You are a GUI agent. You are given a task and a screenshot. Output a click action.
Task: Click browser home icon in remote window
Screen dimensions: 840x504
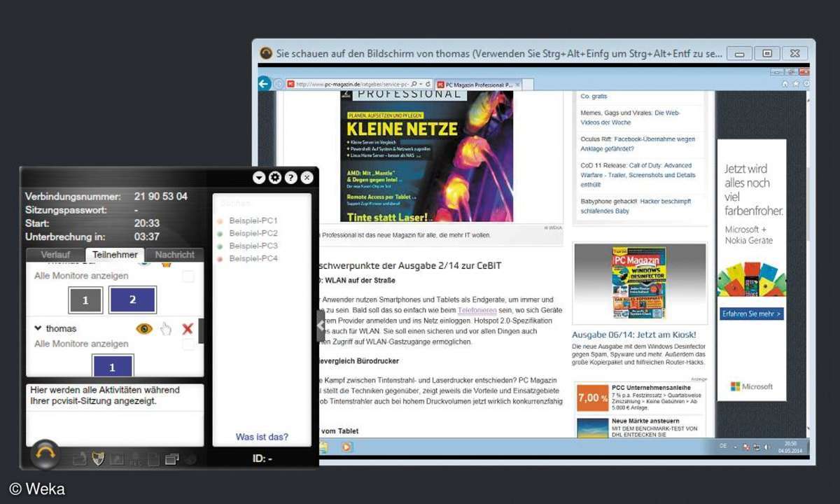point(785,83)
